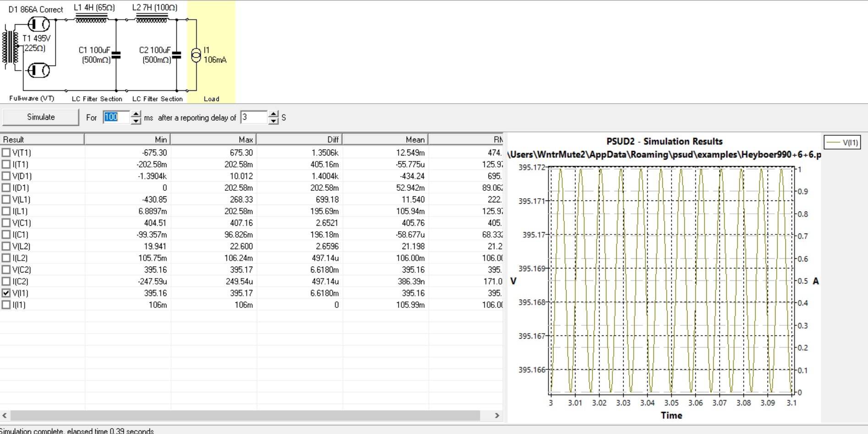The image size is (868, 434).
Task: Enable the V(L1) result checkbox
Action: pyautogui.click(x=6, y=199)
